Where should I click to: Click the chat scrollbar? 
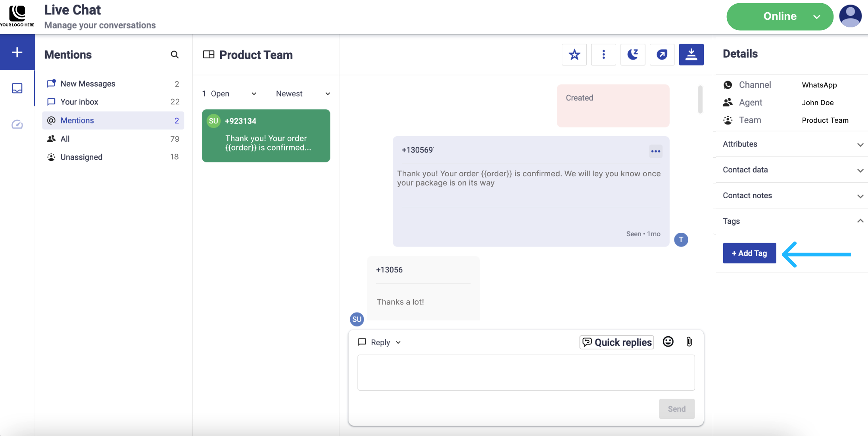(700, 99)
